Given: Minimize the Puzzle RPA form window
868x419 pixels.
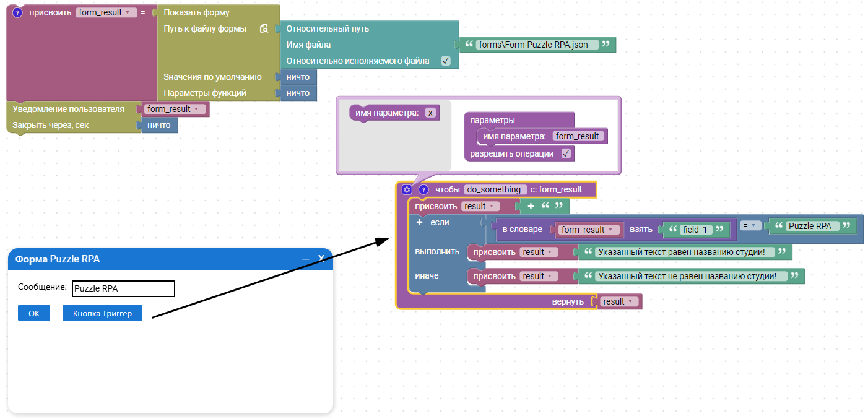Looking at the screenshot, I should (305, 259).
